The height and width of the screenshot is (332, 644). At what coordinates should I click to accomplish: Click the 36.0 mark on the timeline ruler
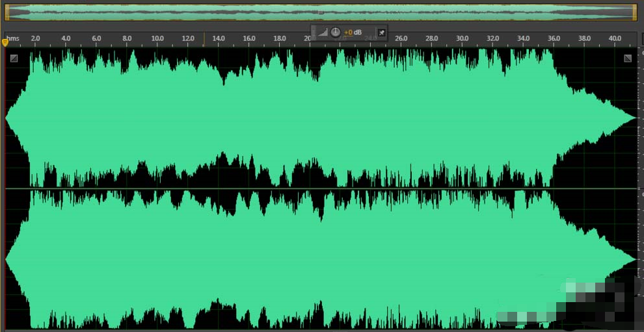click(x=554, y=39)
